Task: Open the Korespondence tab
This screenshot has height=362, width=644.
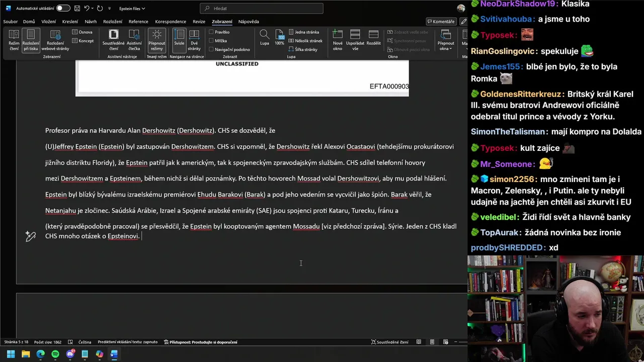Action: (171, 22)
